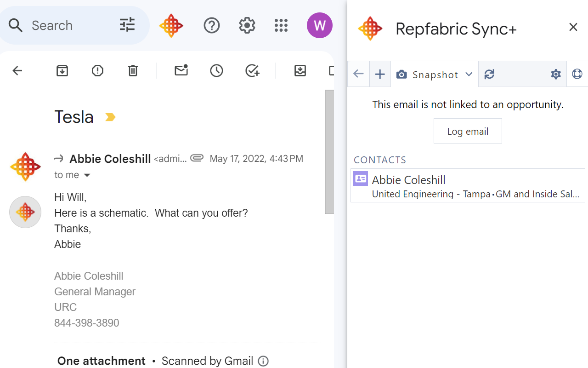Open the Snapshot dropdown

coord(435,74)
